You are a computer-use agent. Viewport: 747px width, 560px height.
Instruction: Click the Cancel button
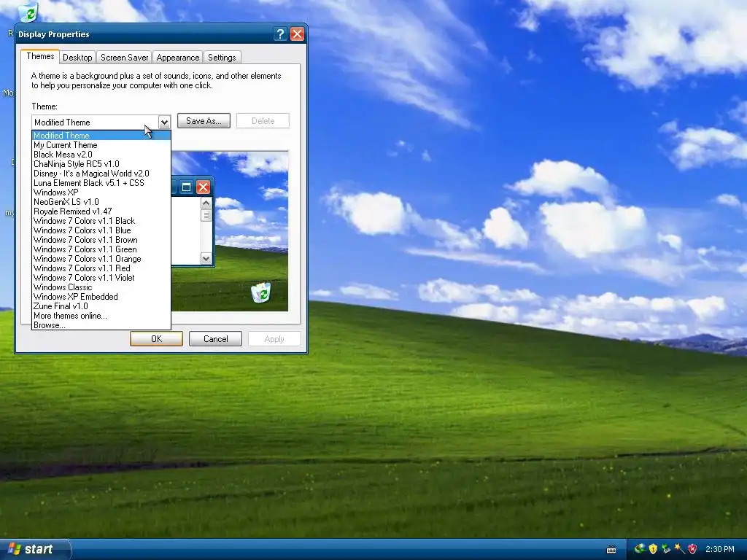[215, 339]
